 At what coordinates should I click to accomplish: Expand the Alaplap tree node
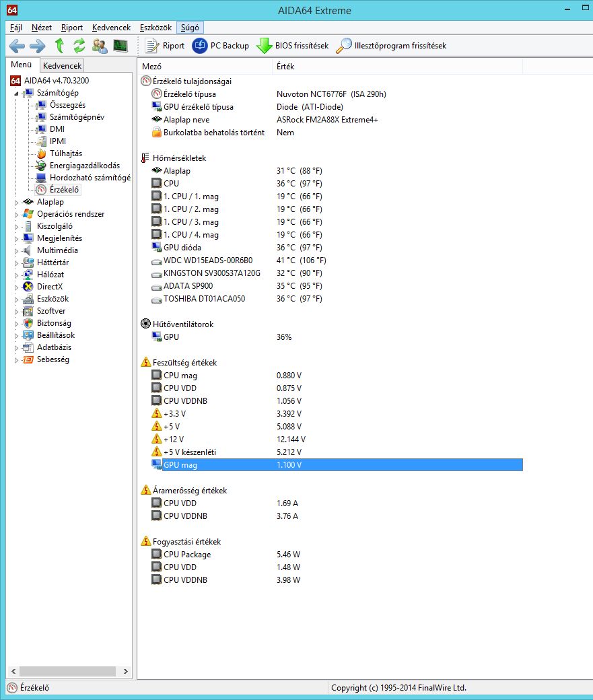tap(17, 202)
